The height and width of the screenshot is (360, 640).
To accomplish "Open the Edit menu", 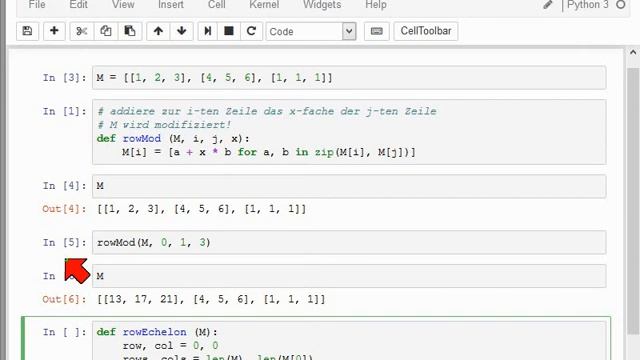I will pyautogui.click(x=78, y=5).
